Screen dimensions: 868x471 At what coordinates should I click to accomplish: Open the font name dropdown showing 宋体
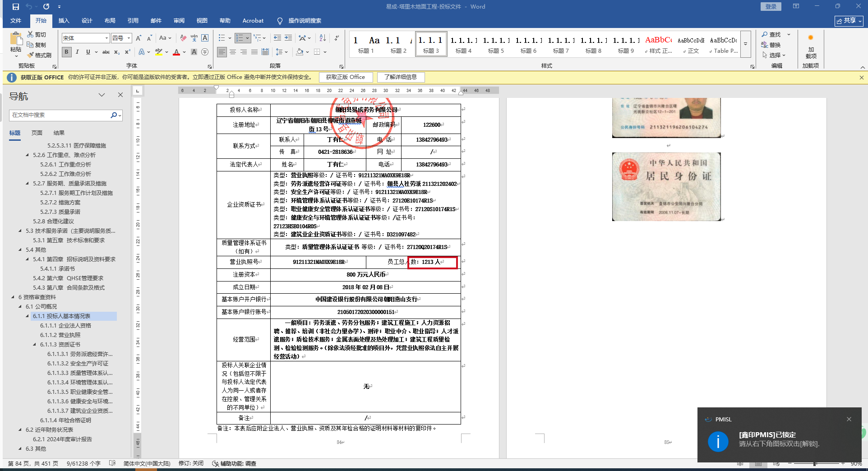(x=106, y=38)
